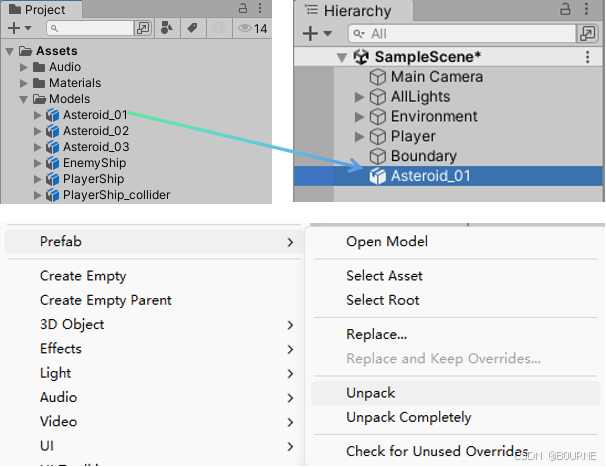The image size is (606, 467).
Task: Expand the Environment object arrow
Action: 359,116
